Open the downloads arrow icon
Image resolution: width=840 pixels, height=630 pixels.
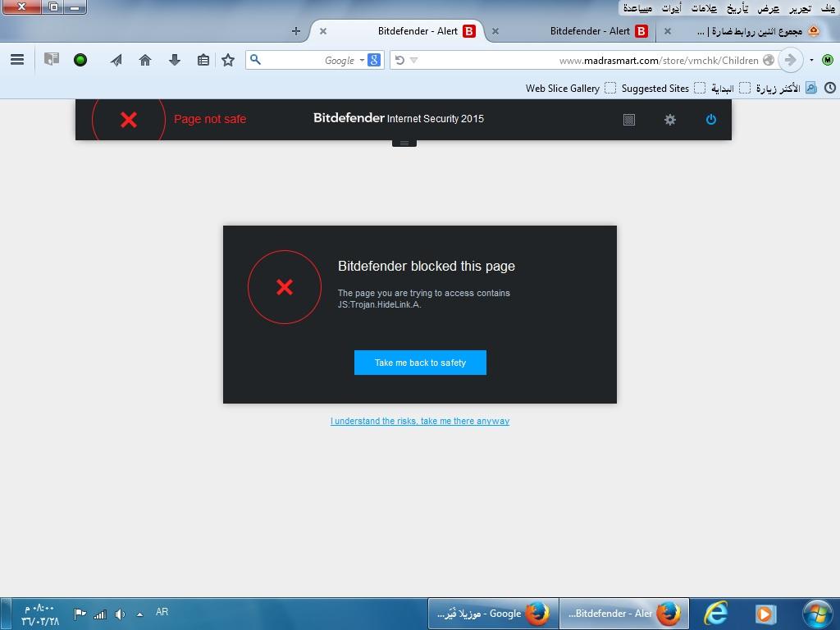(174, 60)
